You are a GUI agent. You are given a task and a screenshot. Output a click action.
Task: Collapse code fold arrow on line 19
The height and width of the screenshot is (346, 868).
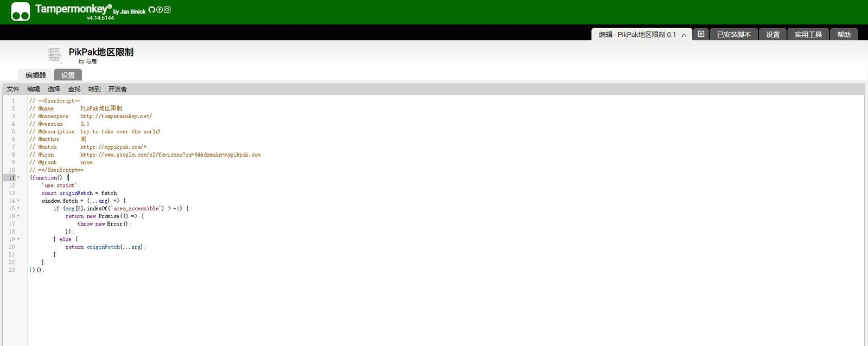click(x=18, y=239)
